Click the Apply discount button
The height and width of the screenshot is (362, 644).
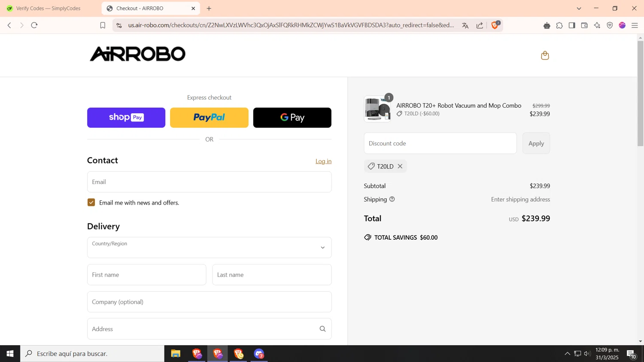pos(536,143)
